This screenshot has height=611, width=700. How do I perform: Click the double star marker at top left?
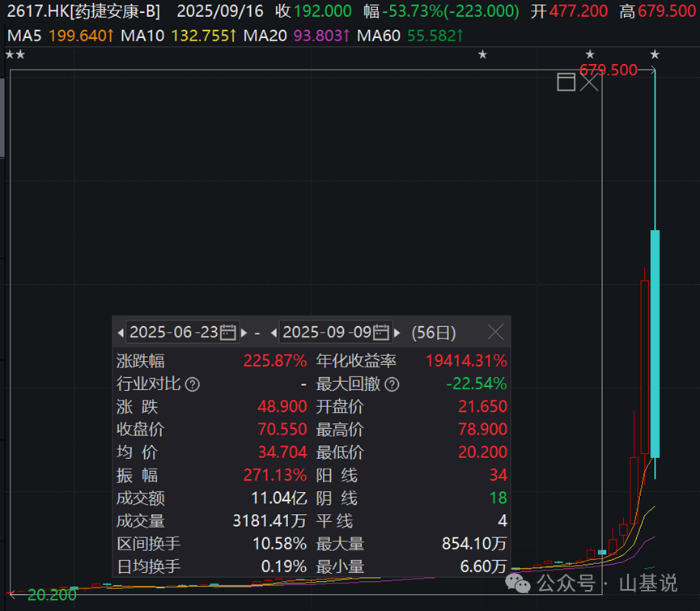point(15,55)
